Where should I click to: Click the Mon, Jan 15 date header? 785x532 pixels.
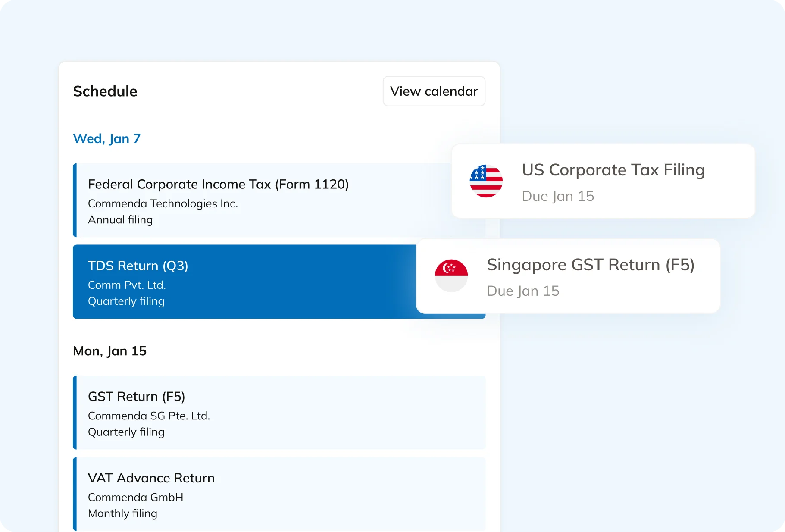tap(110, 351)
